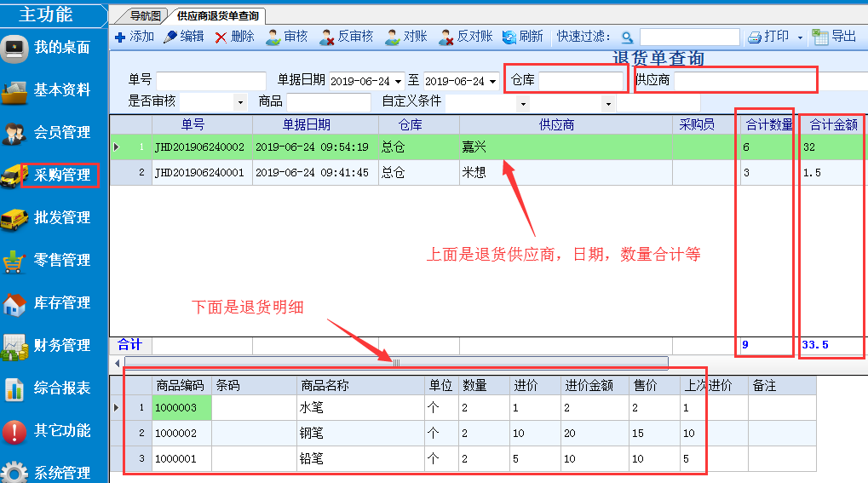Image resolution: width=868 pixels, height=483 pixels.
Task: Click the 对账 person icon
Action: pyautogui.click(x=393, y=37)
